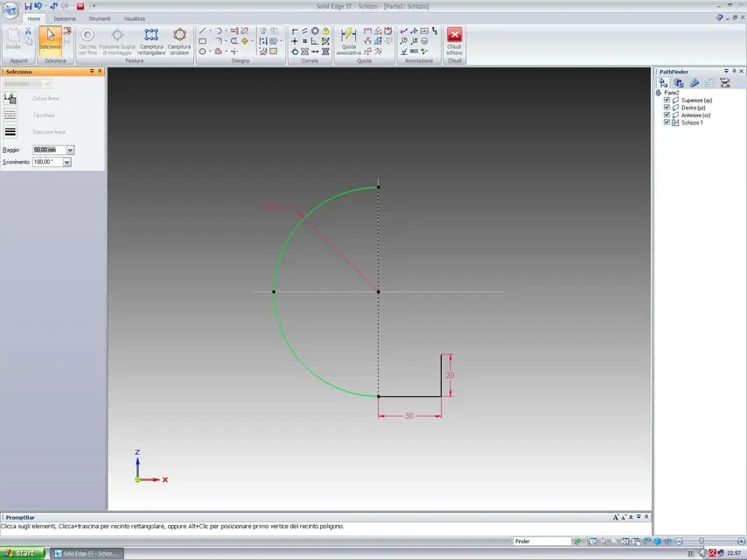This screenshot has width=747, height=560.
Task: Select the Campitura rettangolare tool
Action: pos(151,40)
